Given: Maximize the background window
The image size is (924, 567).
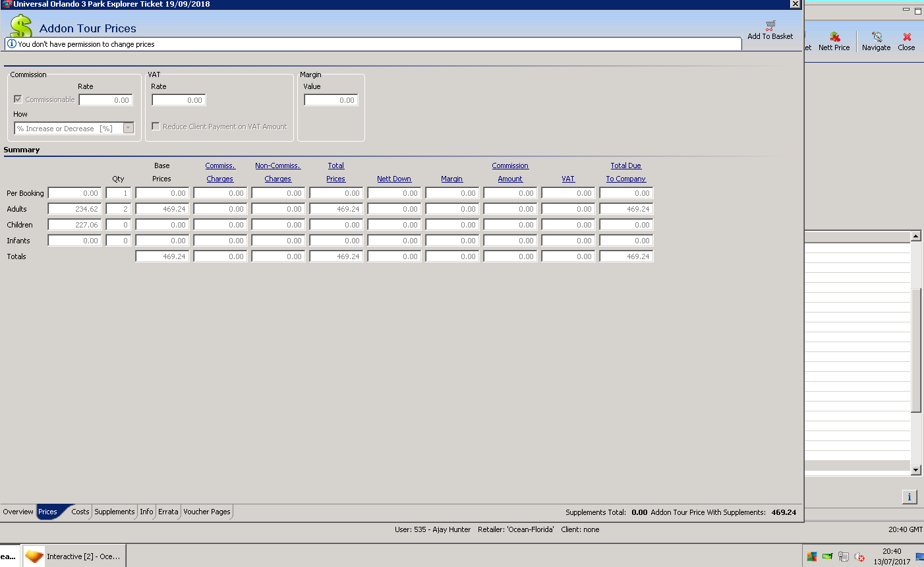Looking at the screenshot, I should pyautogui.click(x=918, y=10).
